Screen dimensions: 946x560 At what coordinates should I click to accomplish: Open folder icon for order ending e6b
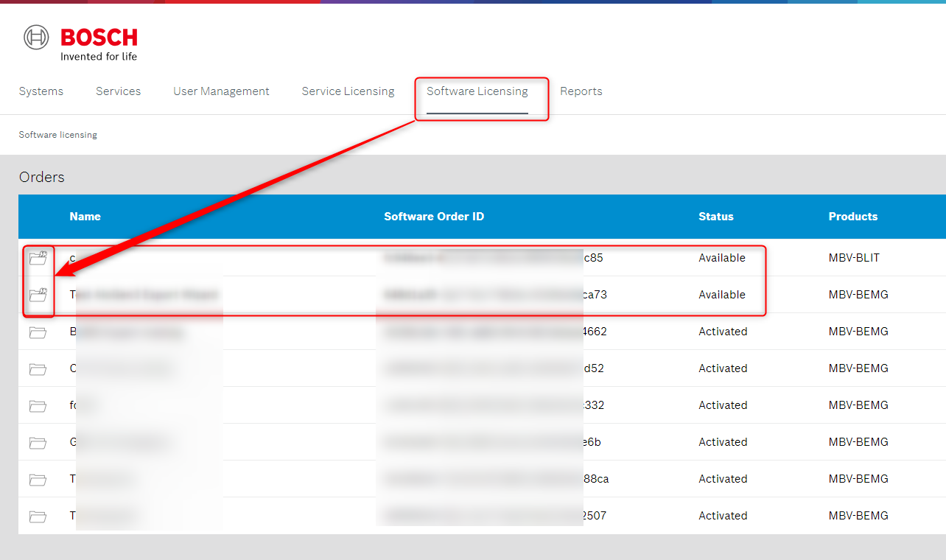click(38, 442)
